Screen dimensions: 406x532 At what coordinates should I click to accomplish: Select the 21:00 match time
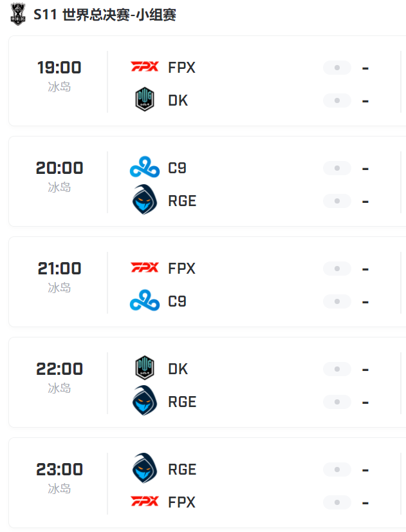pos(59,269)
